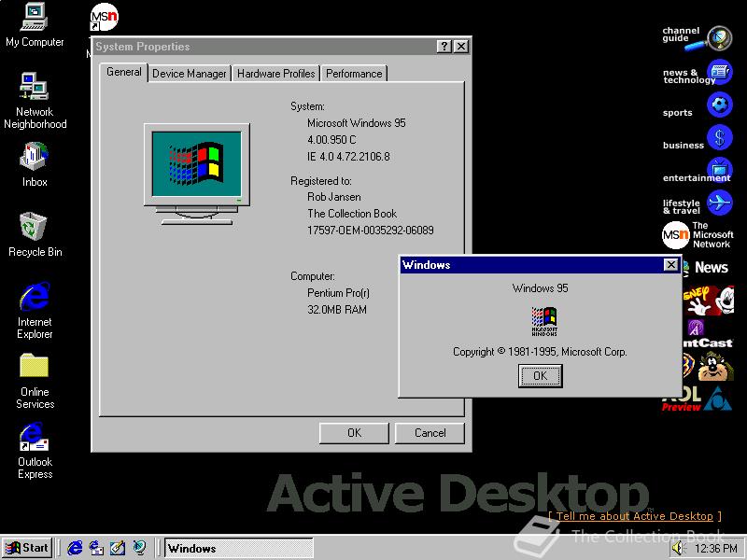Switch to the Device Manager tab

click(x=190, y=74)
